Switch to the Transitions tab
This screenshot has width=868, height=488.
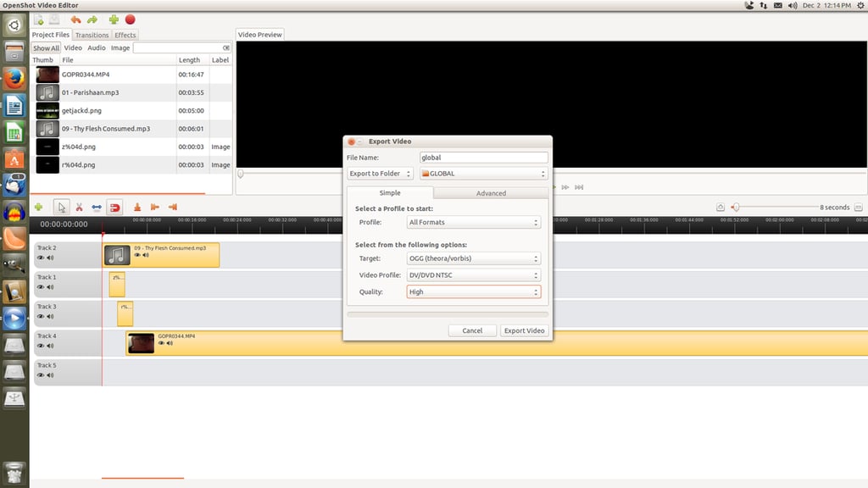coord(92,35)
